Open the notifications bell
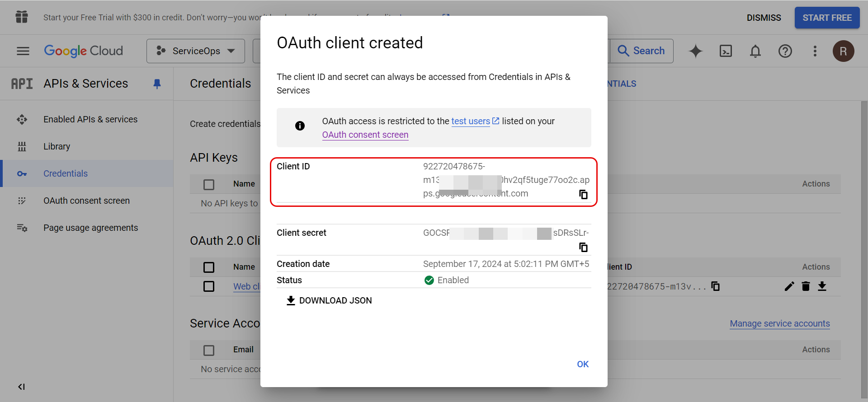868x402 pixels. (755, 51)
